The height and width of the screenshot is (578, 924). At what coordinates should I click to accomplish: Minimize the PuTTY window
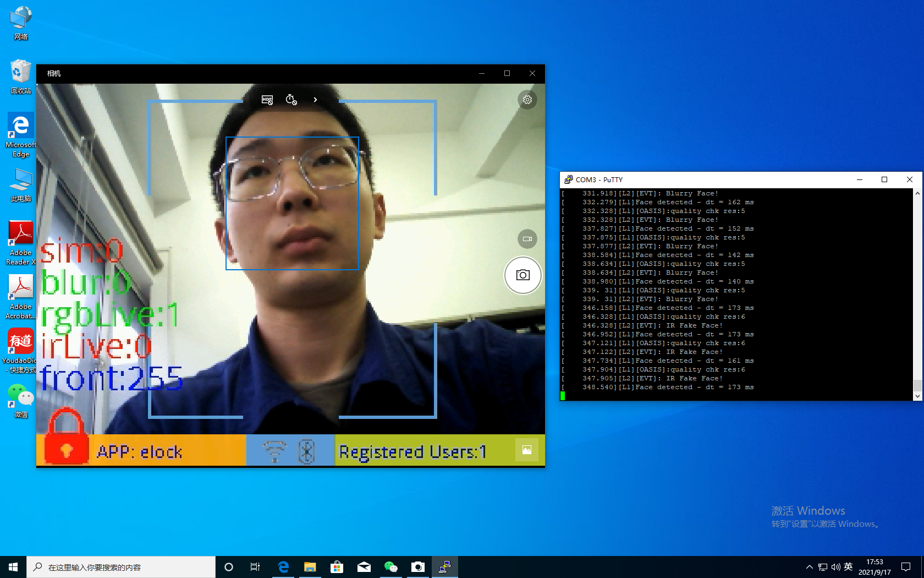point(859,179)
